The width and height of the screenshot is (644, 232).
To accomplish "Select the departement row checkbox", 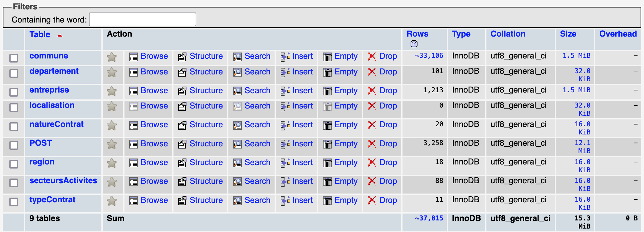I will pyautogui.click(x=14, y=73).
